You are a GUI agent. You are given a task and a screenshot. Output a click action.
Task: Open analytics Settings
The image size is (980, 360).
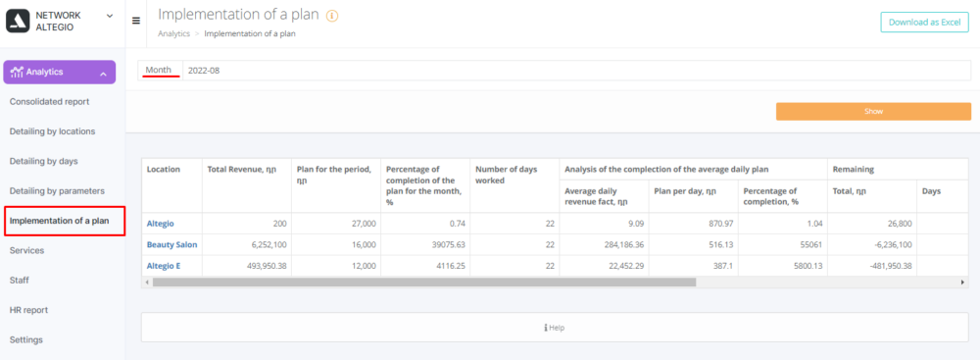[x=26, y=340]
